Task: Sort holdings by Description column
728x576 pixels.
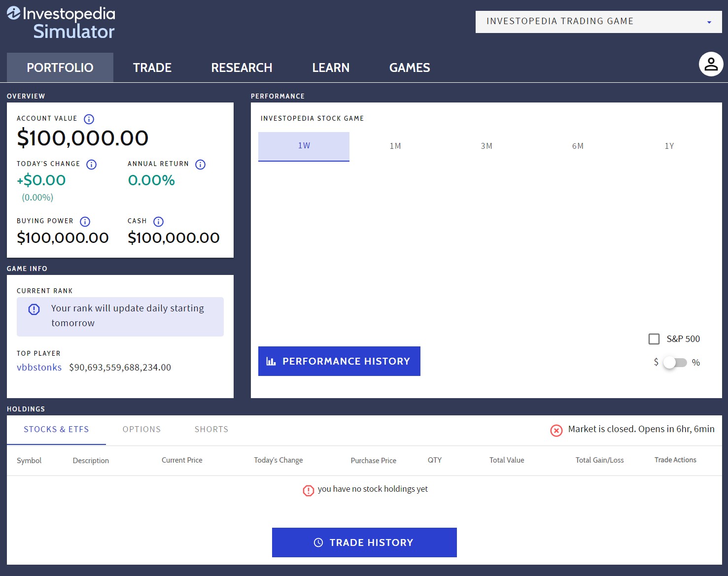Action: tap(91, 461)
